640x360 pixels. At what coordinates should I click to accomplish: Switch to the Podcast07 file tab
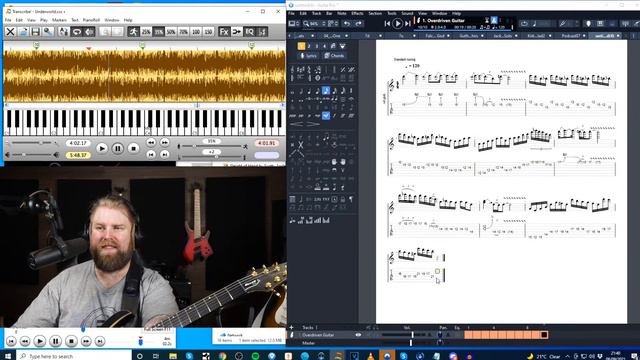coord(571,36)
